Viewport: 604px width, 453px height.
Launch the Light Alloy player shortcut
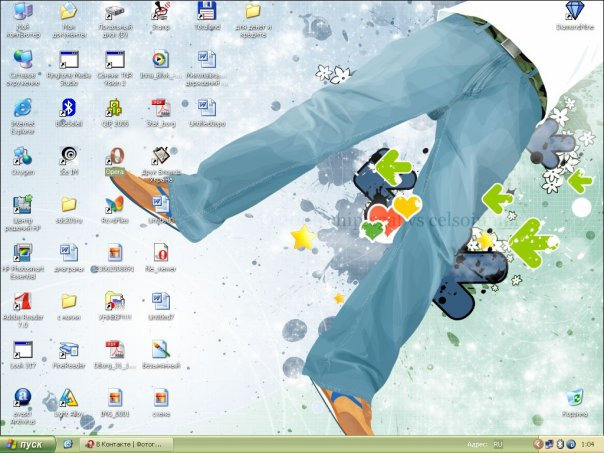[69, 398]
